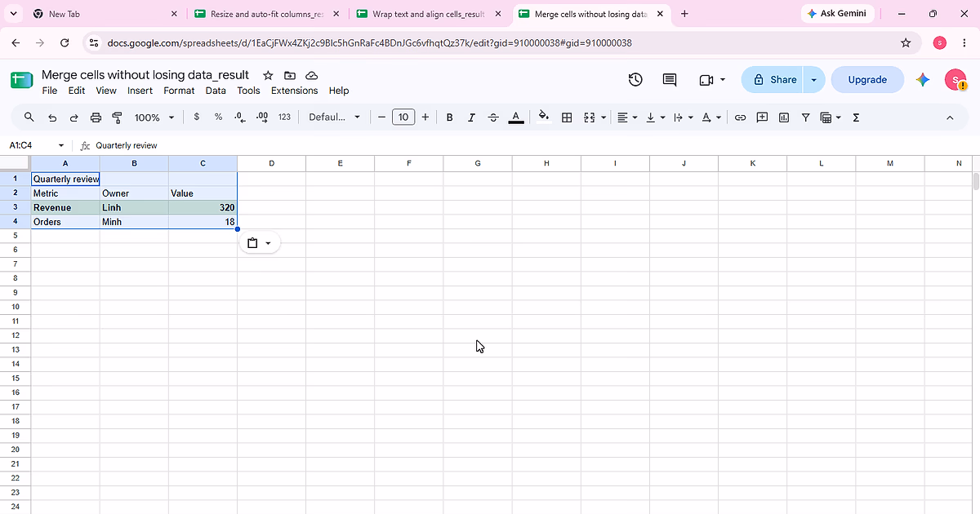The width and height of the screenshot is (980, 514).
Task: Click the Upgrade button
Action: click(x=867, y=80)
